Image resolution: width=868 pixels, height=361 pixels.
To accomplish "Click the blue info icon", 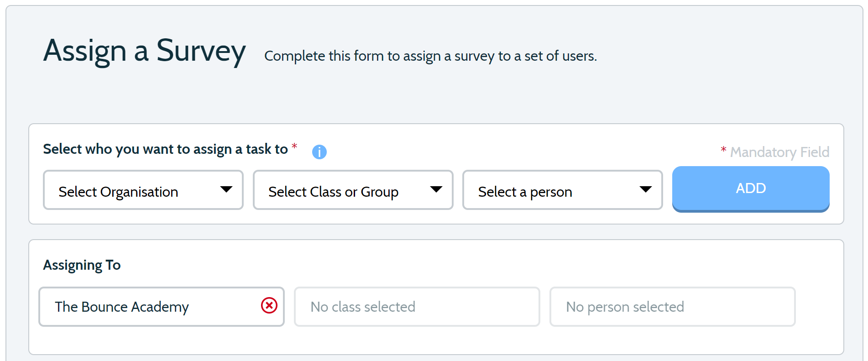I will coord(319,152).
